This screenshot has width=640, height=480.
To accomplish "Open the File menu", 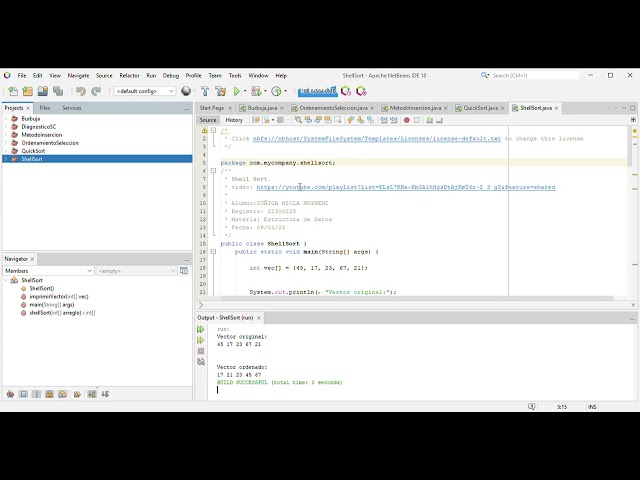I will (22, 76).
